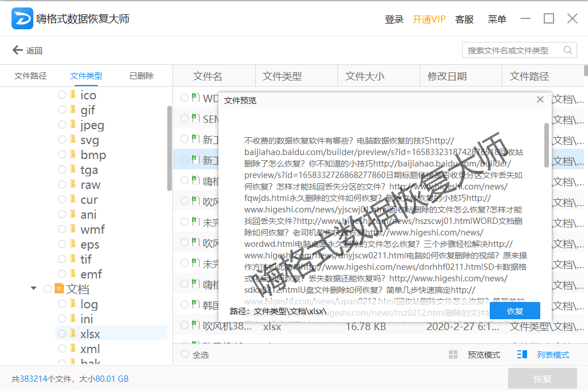Select the jpeg item in tree

(92, 125)
